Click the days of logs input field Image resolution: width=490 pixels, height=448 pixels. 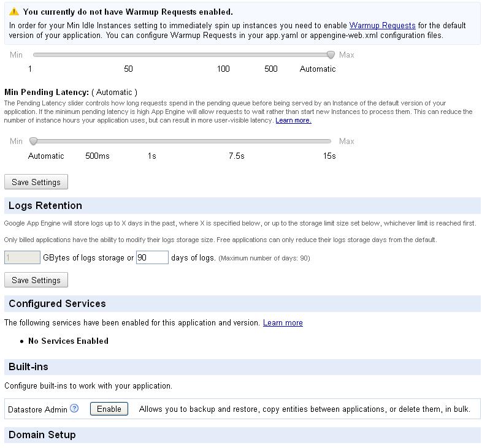152,257
